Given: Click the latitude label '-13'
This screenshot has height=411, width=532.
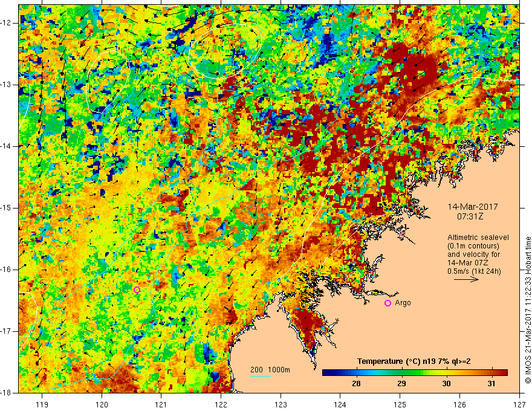Looking at the screenshot, I should tap(6, 85).
